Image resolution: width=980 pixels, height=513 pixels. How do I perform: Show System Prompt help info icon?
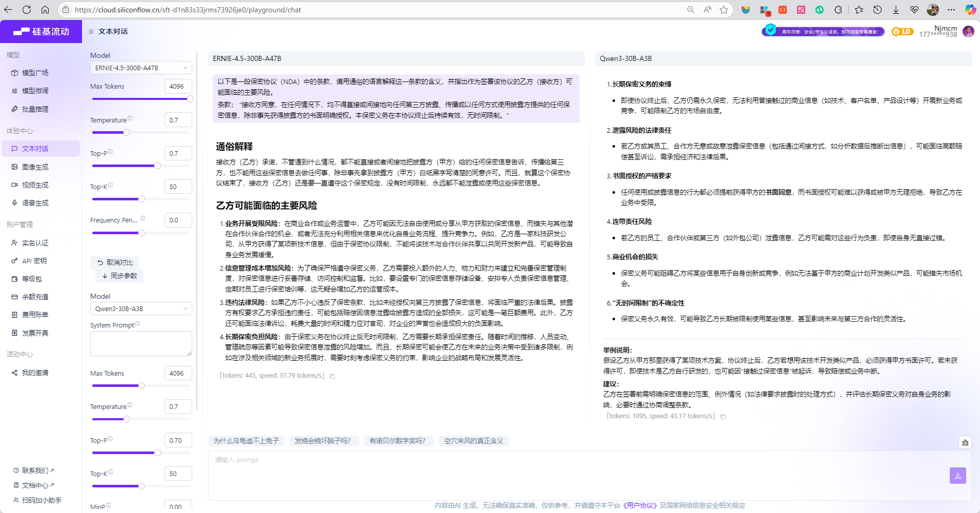137,324
